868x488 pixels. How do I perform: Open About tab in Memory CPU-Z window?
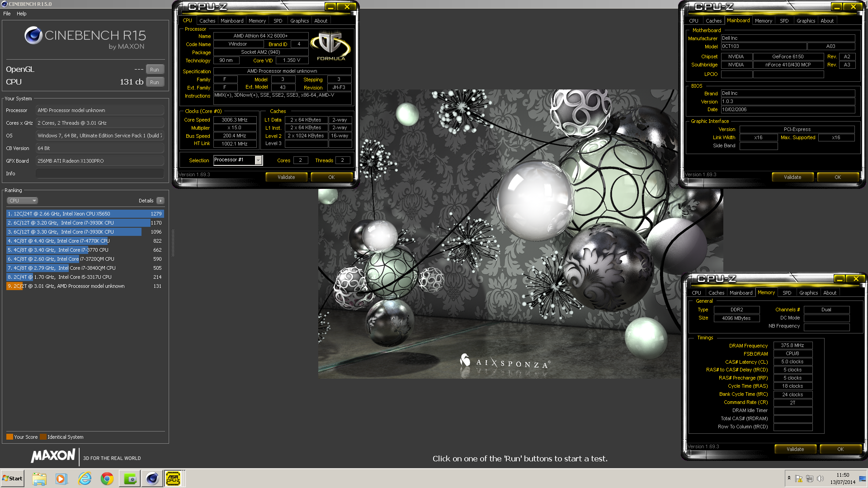point(830,293)
